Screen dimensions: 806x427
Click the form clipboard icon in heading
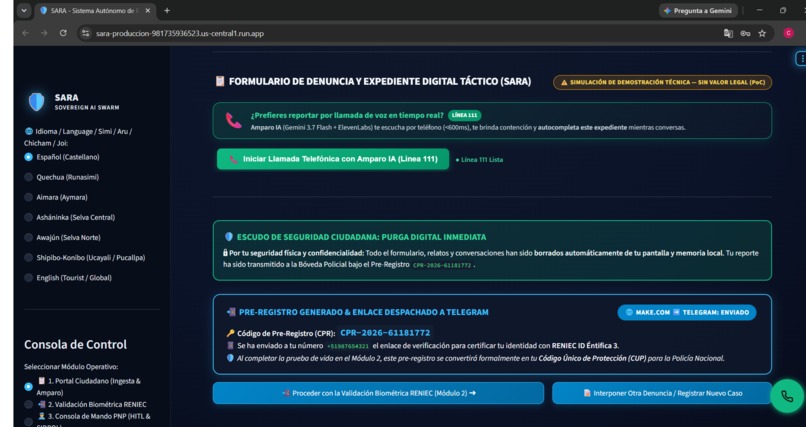pyautogui.click(x=220, y=81)
